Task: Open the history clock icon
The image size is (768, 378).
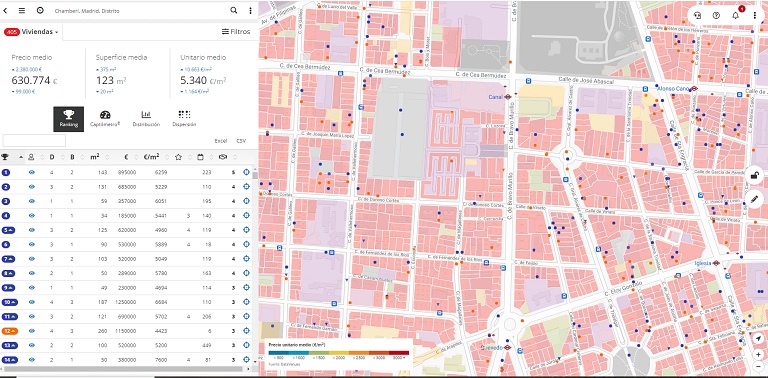Action: (x=40, y=10)
